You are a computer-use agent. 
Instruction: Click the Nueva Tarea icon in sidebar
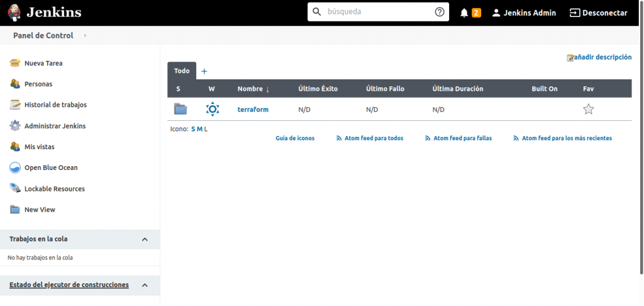(15, 63)
